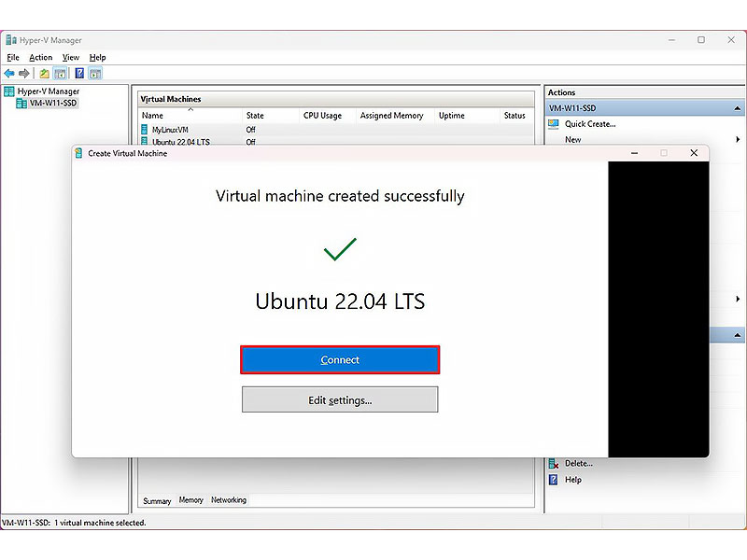Click the blue Help toolbar icon

(79, 74)
